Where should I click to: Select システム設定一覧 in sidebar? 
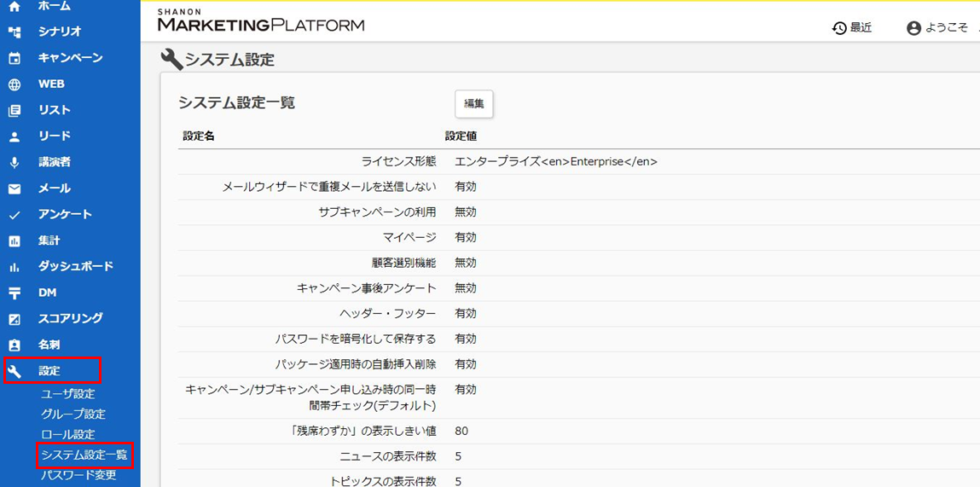tap(84, 455)
